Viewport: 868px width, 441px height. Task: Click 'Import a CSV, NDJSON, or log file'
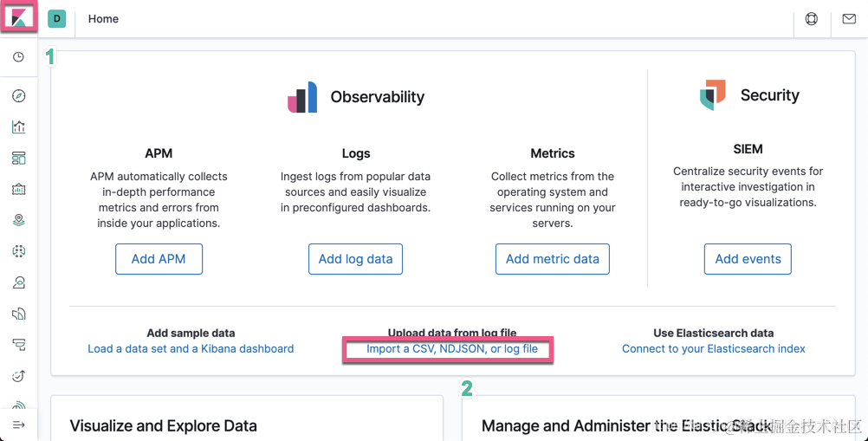click(x=452, y=349)
